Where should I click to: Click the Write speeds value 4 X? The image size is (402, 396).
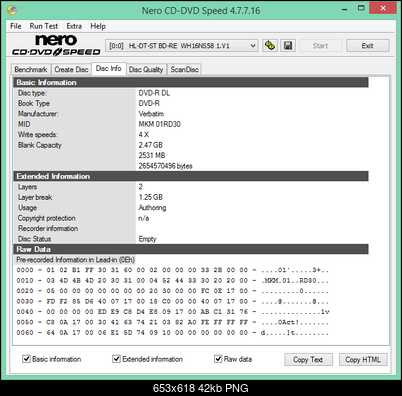point(144,134)
